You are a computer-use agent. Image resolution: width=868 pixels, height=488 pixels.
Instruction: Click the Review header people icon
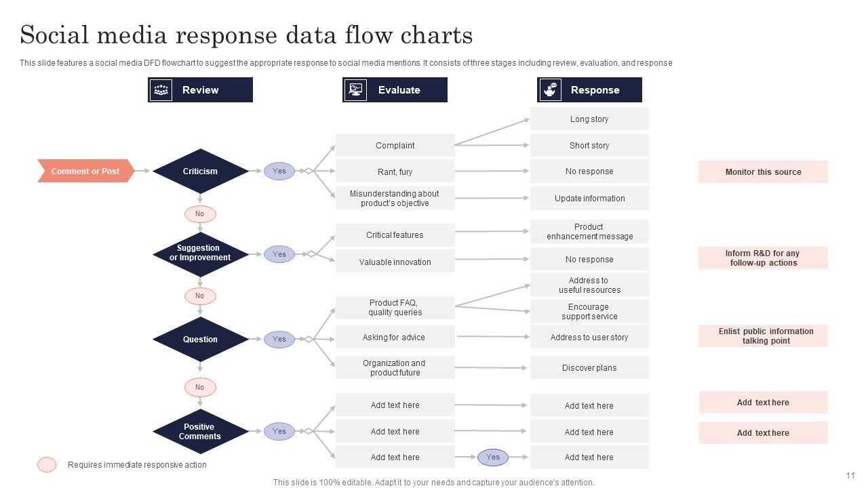click(x=161, y=90)
